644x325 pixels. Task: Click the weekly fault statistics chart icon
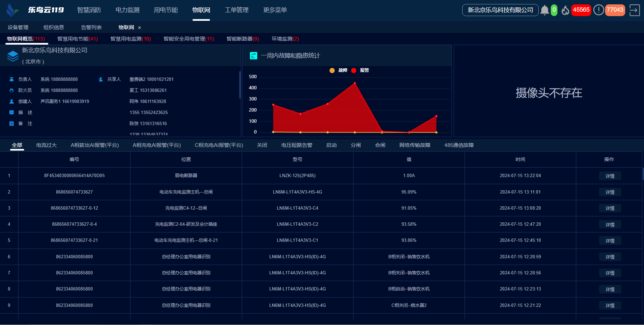[254, 56]
